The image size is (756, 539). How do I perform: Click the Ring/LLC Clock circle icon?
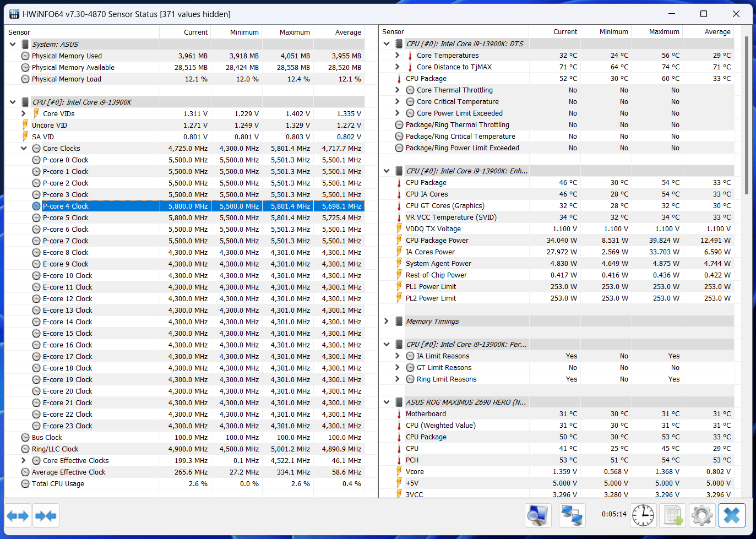point(25,449)
